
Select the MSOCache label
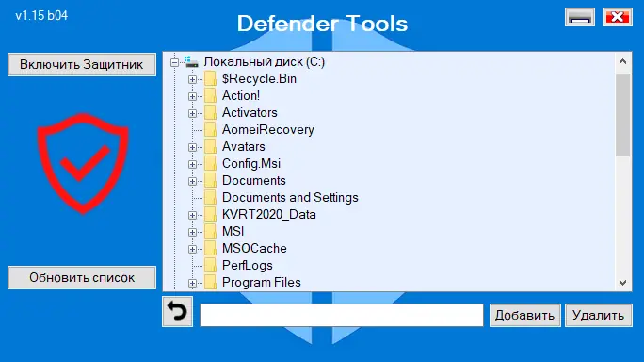pos(254,248)
